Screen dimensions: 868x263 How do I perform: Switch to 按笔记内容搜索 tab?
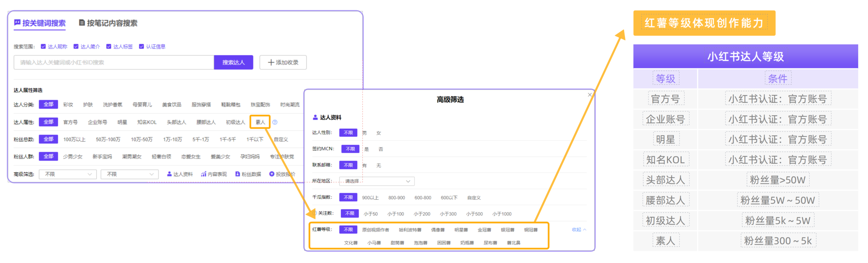click(x=108, y=23)
